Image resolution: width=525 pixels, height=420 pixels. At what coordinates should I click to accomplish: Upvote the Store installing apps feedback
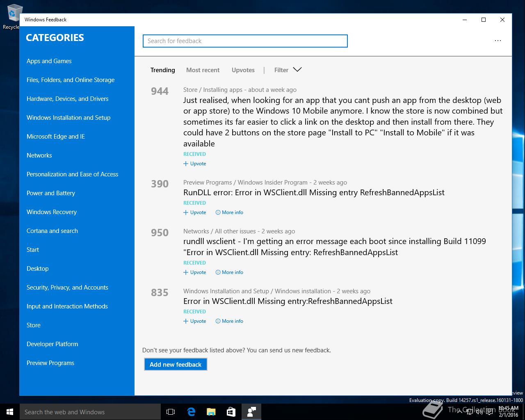tap(195, 164)
